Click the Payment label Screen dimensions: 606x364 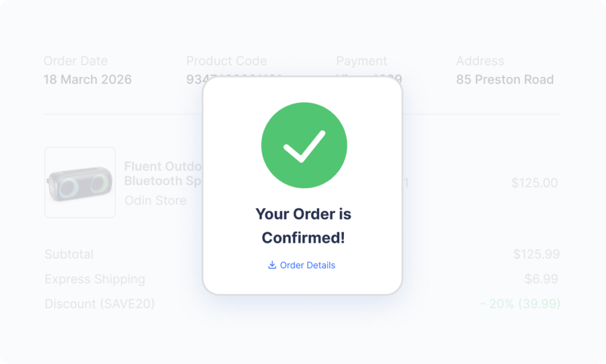[362, 61]
